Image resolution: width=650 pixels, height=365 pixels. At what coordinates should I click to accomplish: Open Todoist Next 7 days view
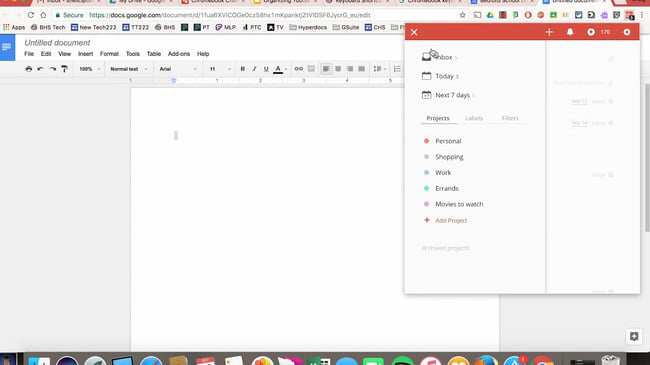click(449, 95)
